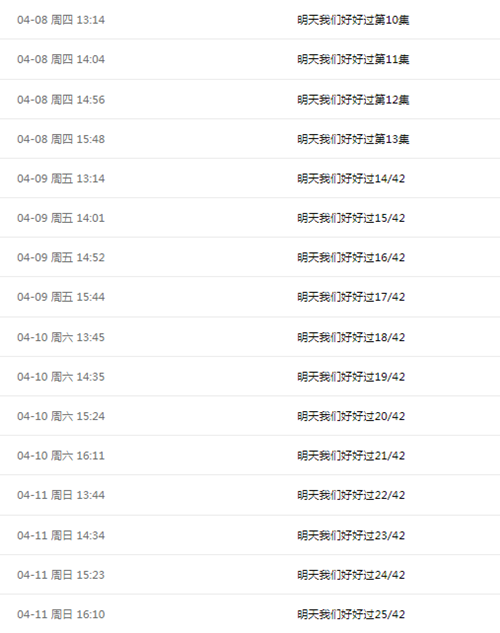500x633 pixels.
Task: Open 明天我们好好过25/42 program
Action: pyautogui.click(x=351, y=614)
